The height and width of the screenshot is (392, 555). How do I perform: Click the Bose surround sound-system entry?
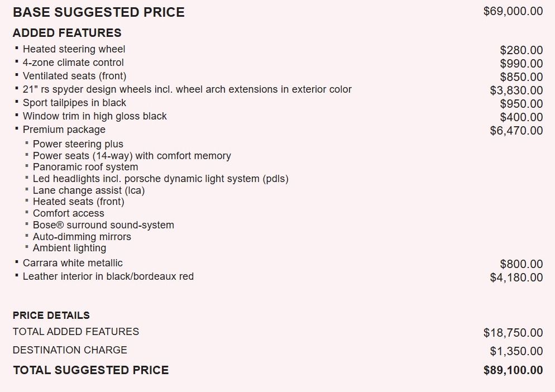(103, 225)
